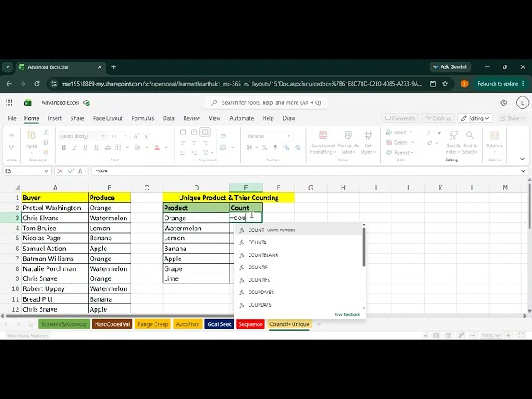Click the Give feedback link
This screenshot has height=399, width=532.
347,314
